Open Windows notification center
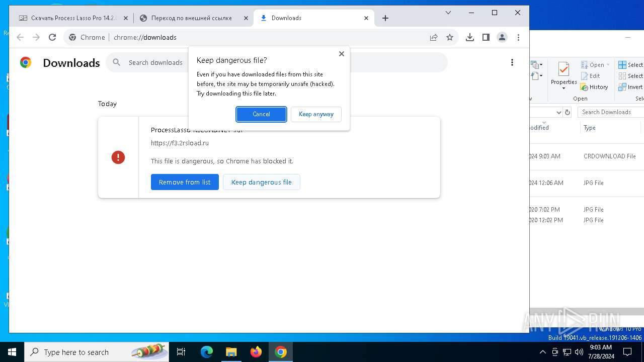Screen dimensions: 644x362 point(627,352)
